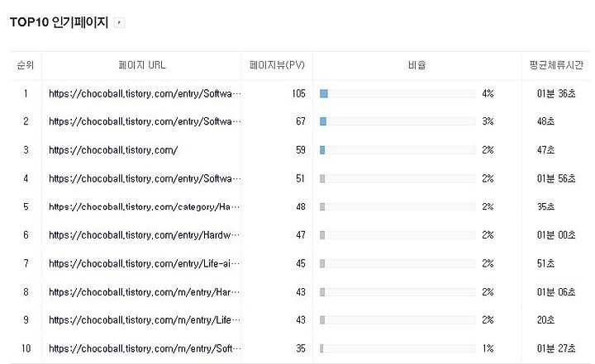Click the 페이지 URL column header
The image size is (595, 364).
click(x=142, y=65)
